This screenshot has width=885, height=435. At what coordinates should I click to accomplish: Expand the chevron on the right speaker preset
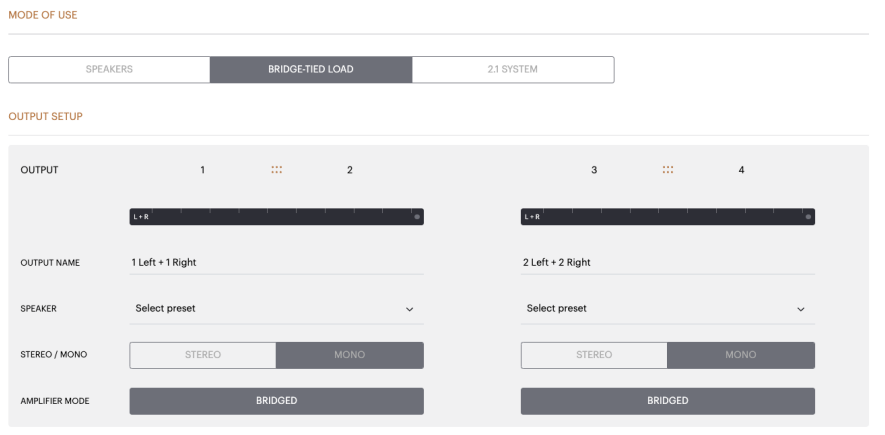click(800, 309)
